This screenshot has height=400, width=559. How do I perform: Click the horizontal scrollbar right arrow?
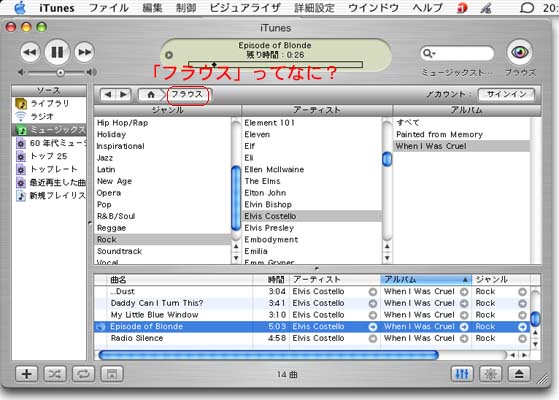524,355
